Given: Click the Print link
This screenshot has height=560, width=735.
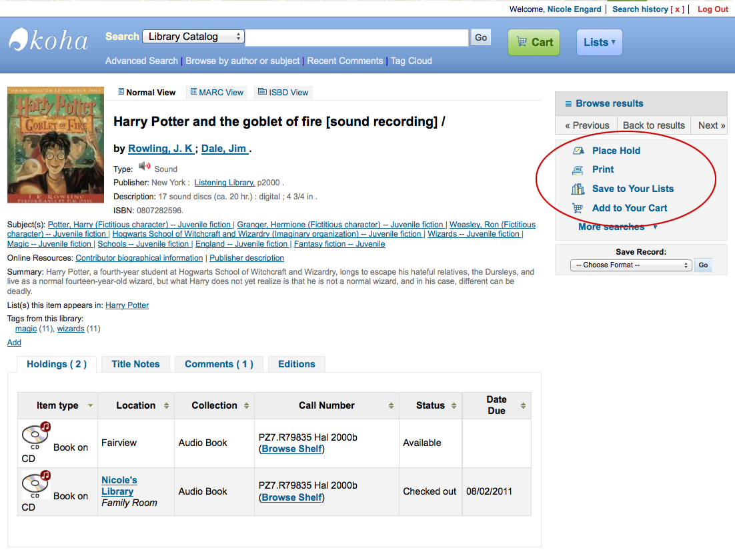Looking at the screenshot, I should 603,169.
